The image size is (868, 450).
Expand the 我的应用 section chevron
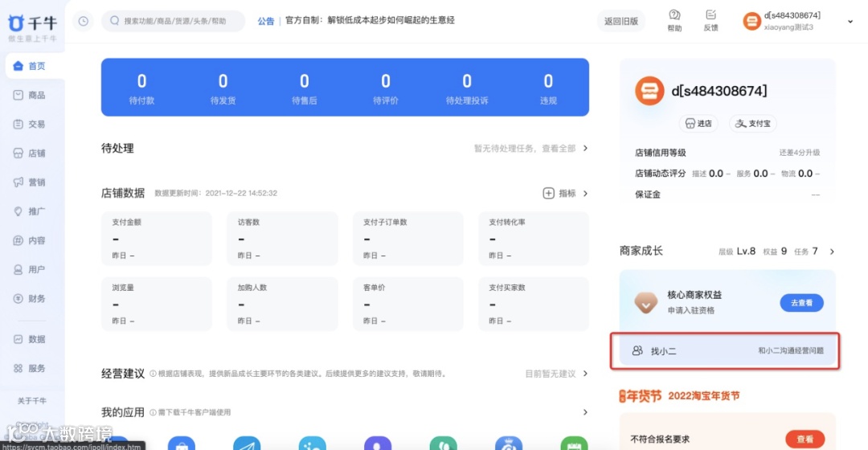click(585, 412)
